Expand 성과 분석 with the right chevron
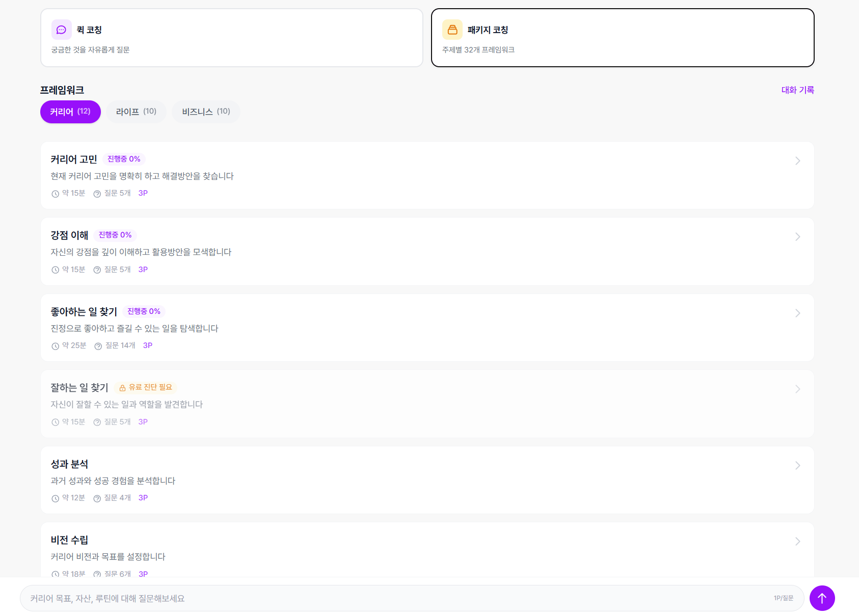The width and height of the screenshot is (859, 616). pos(797,466)
